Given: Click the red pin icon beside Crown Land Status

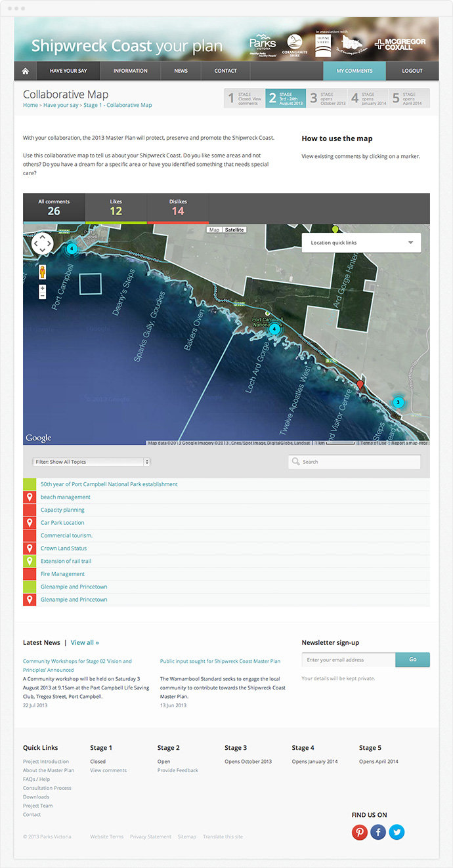Looking at the screenshot, I should [30, 548].
